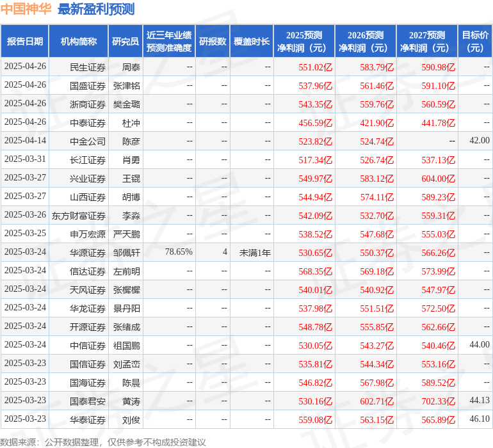
Task: Click the 46.10 target price
Action: coord(480,419)
